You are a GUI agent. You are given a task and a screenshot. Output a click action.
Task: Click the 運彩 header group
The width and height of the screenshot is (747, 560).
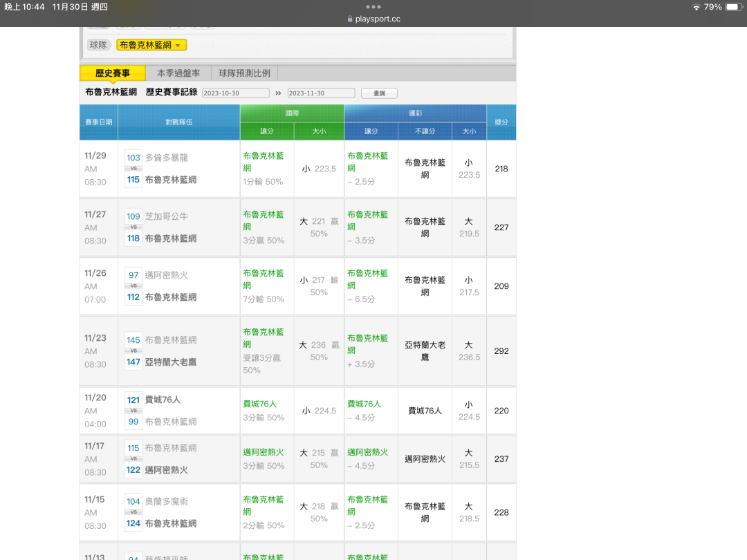[416, 113]
